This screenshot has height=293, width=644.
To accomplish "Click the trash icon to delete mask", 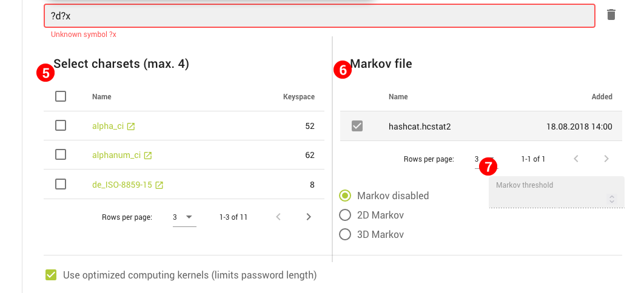I will pos(611,15).
